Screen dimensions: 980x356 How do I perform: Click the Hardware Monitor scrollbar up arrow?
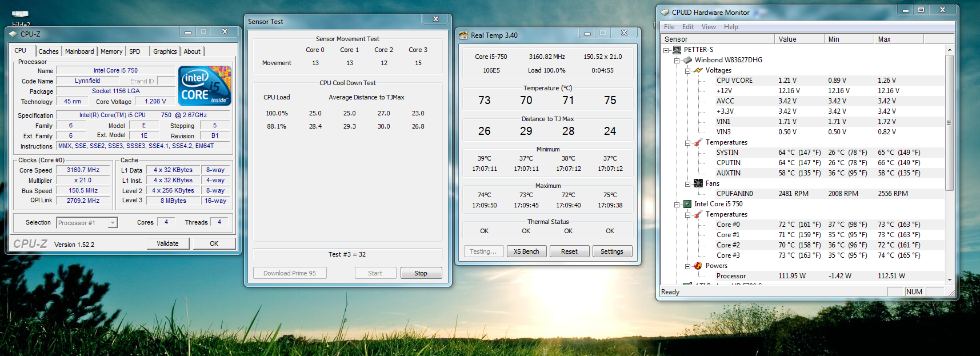click(x=950, y=50)
